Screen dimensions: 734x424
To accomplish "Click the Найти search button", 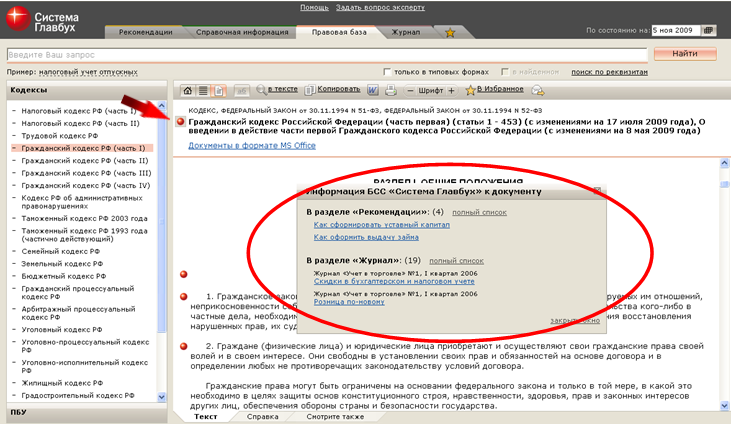I will tap(685, 54).
